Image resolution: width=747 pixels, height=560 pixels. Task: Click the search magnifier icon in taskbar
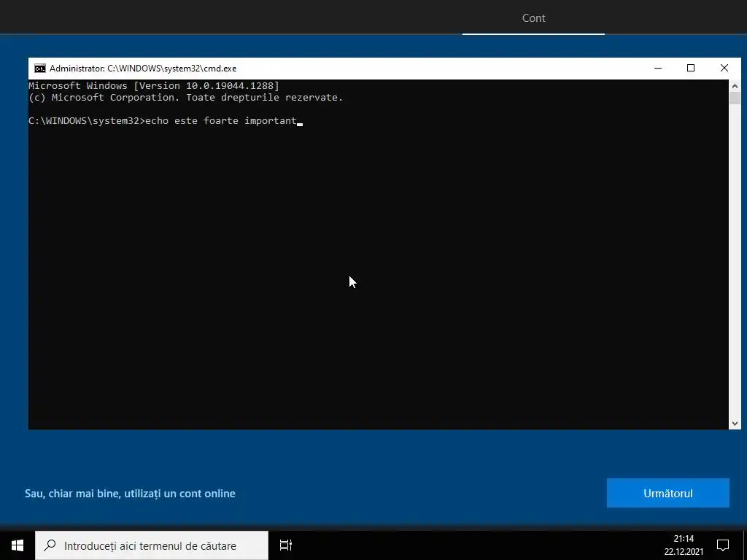(x=49, y=545)
